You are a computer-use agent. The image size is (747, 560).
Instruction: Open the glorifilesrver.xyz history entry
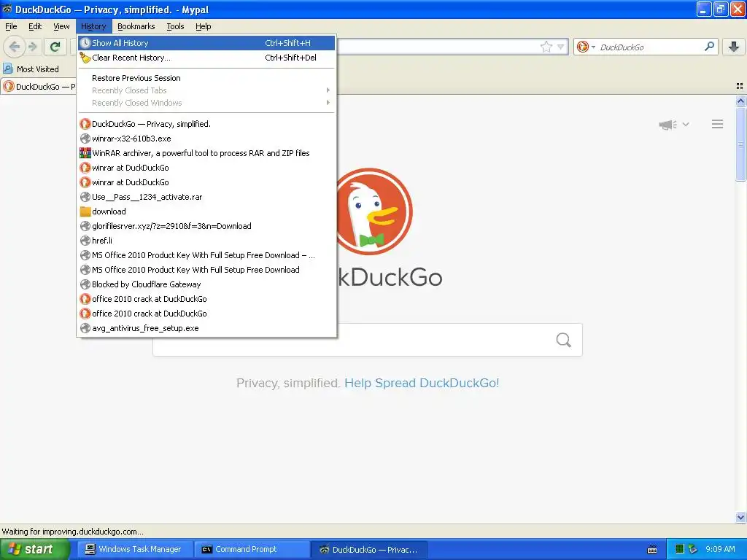coord(206,226)
